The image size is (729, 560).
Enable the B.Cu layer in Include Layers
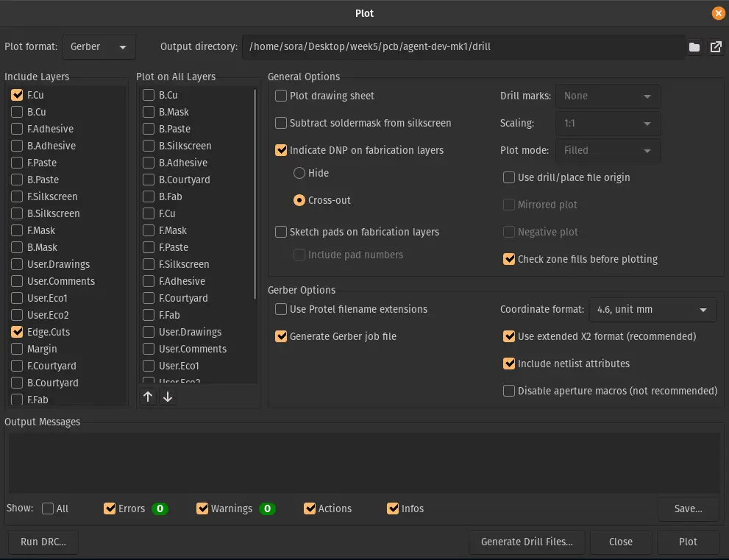coord(17,112)
